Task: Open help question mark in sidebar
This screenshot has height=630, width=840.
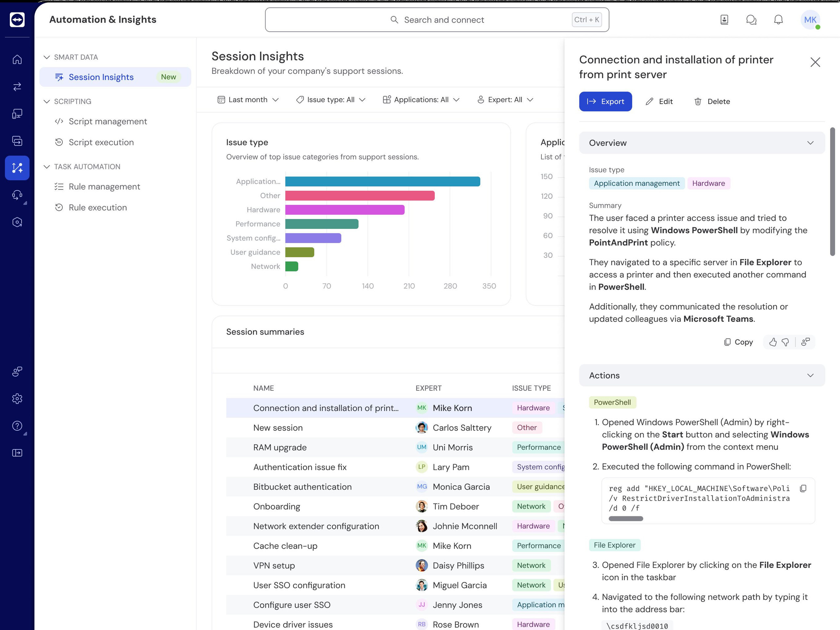Action: pos(17,425)
